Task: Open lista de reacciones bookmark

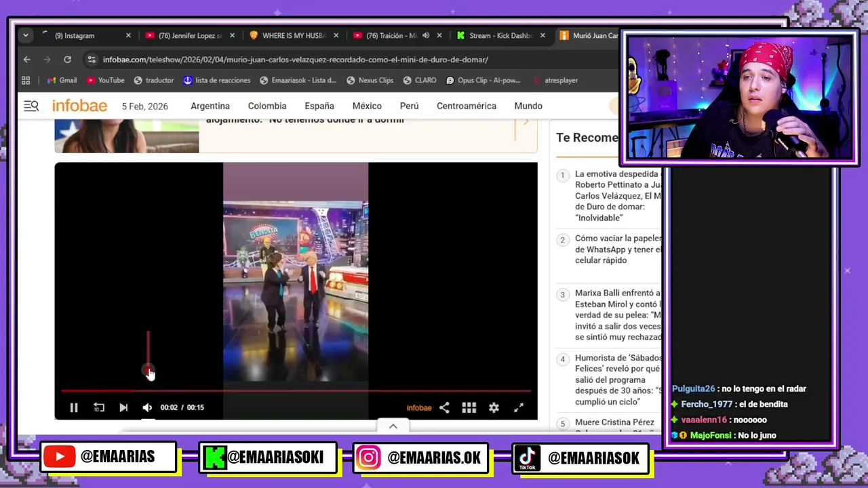Action: pyautogui.click(x=217, y=80)
